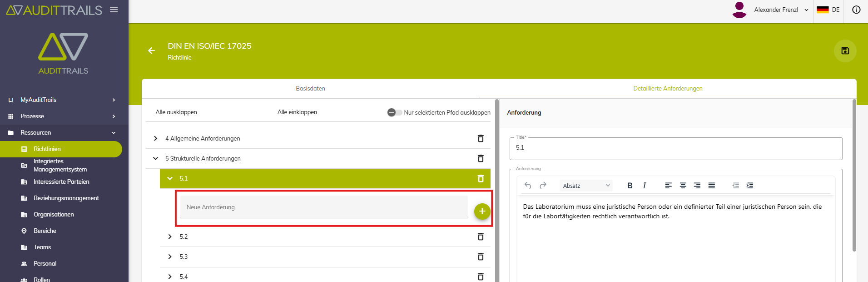Select the 5.4 tree row label
Viewport: 868px width, 282px height.
[184, 277]
